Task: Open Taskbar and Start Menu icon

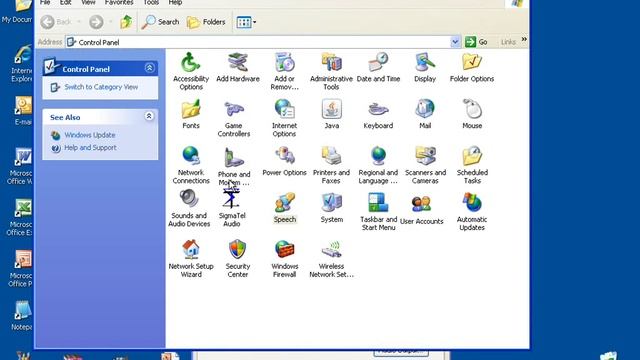Action: click(x=378, y=203)
